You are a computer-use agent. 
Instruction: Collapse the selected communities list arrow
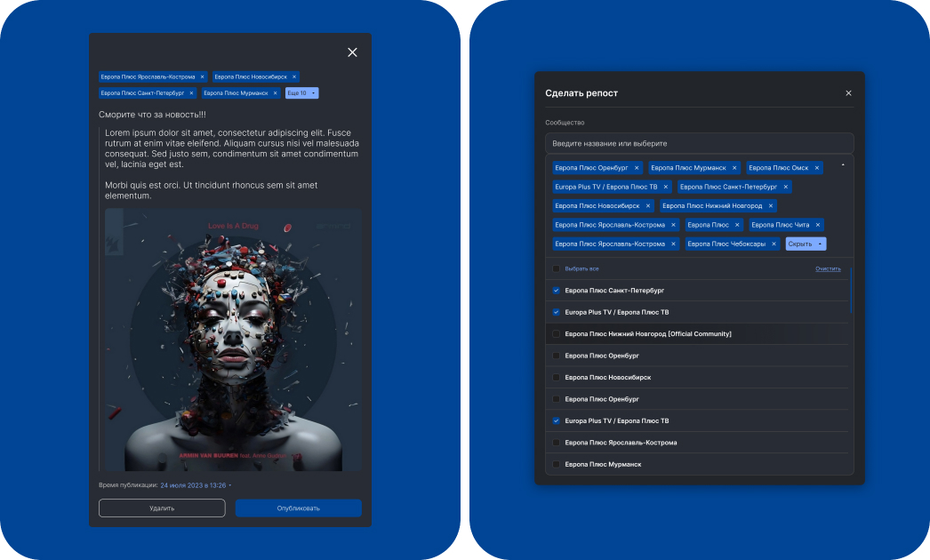tap(843, 165)
